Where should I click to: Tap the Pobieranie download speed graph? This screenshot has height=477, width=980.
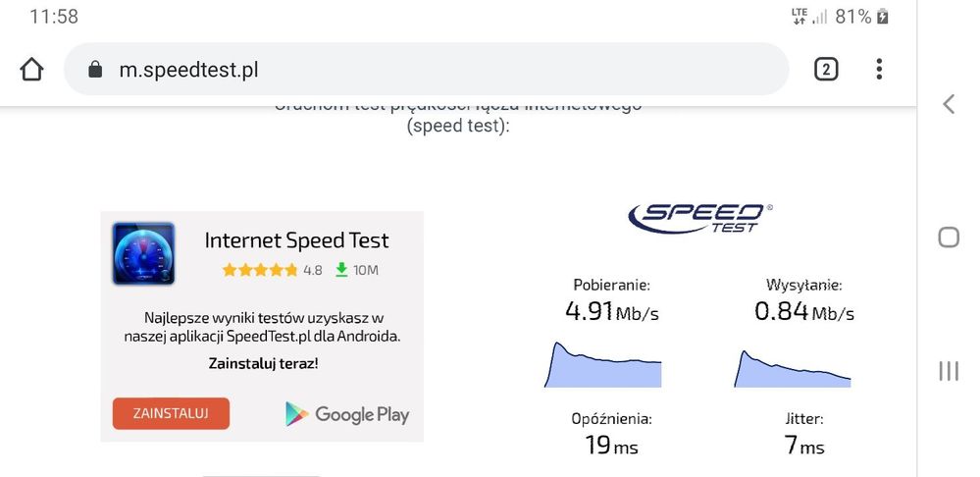click(x=602, y=365)
